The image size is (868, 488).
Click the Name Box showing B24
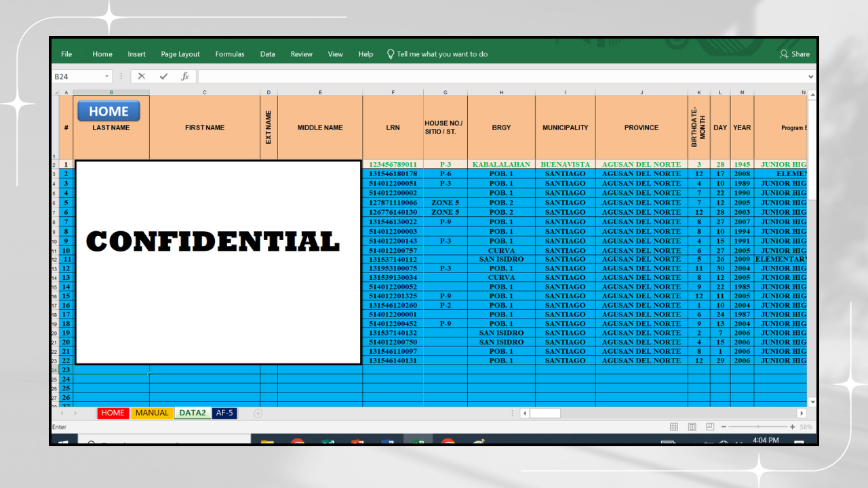click(77, 77)
